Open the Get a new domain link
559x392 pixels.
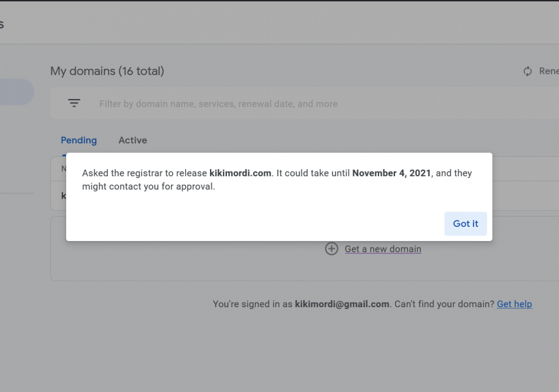(x=383, y=249)
